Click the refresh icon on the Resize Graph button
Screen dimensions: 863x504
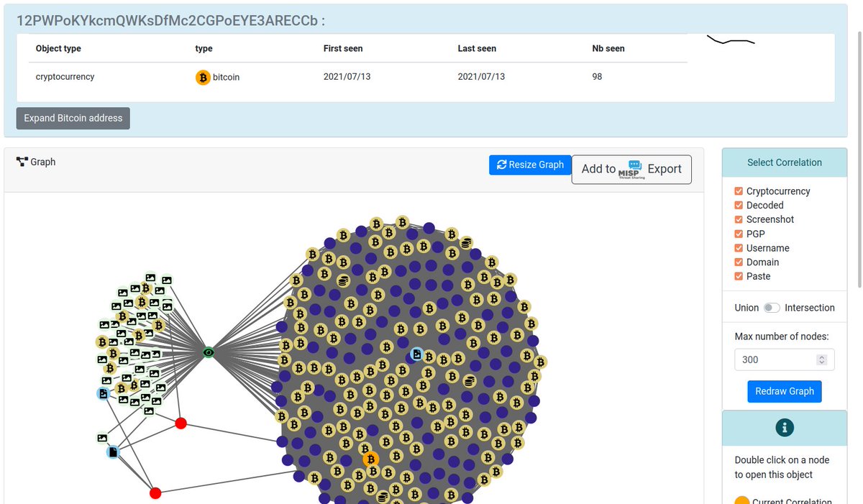point(502,165)
